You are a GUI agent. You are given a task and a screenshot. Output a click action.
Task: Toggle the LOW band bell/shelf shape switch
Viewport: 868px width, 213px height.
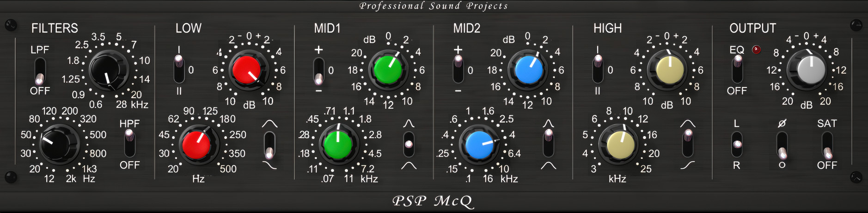(x=269, y=145)
